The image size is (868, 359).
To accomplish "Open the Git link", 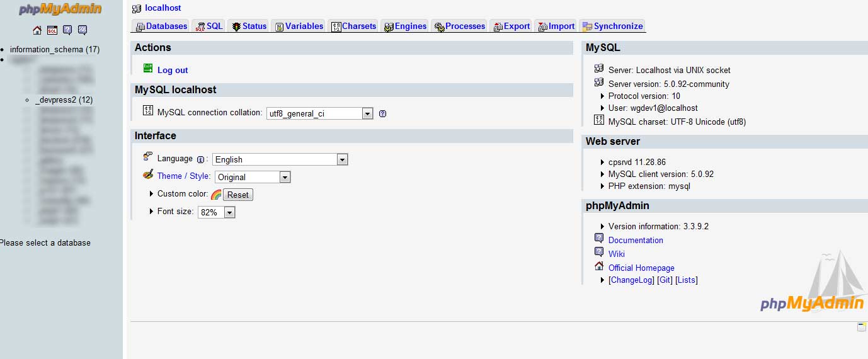I will coord(665,280).
